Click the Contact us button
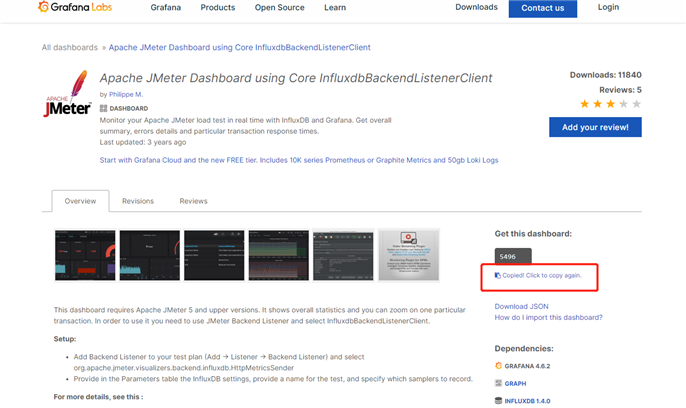The height and width of the screenshot is (408, 686). [x=542, y=8]
